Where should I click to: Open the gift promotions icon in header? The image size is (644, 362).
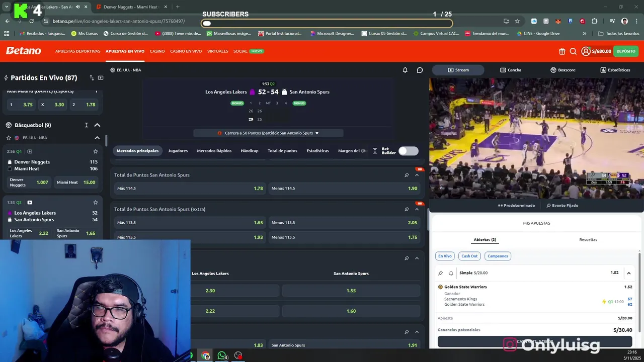pos(562,51)
